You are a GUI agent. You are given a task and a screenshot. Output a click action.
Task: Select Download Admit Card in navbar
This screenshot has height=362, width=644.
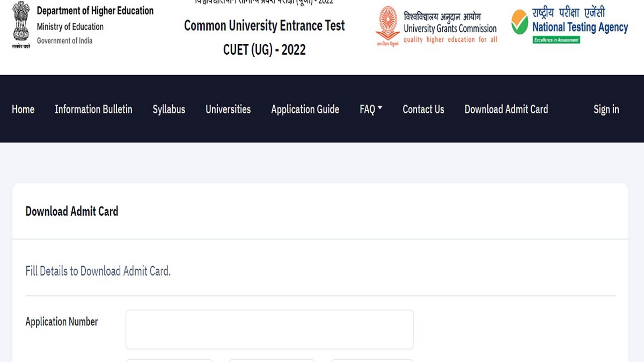(506, 109)
